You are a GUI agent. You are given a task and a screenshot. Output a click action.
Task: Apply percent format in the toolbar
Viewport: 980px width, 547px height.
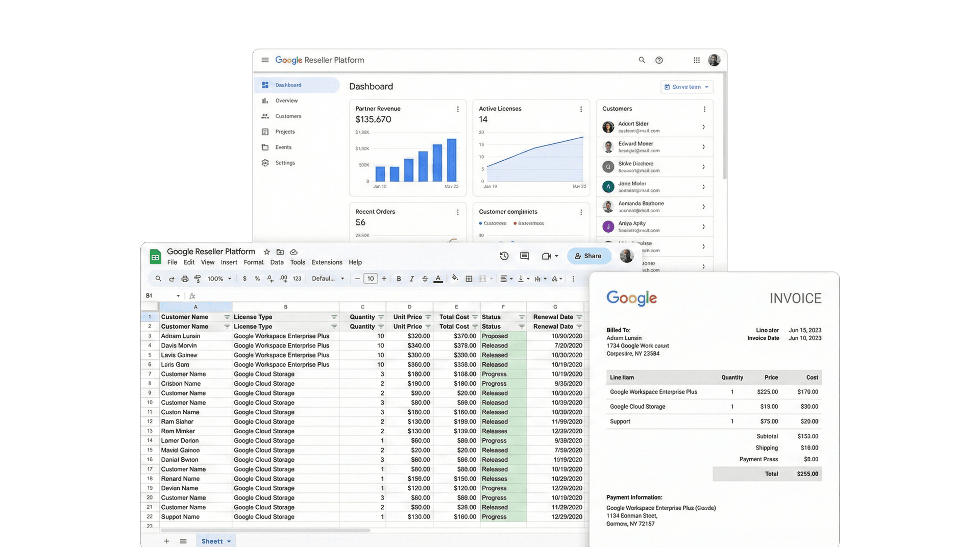tap(257, 279)
